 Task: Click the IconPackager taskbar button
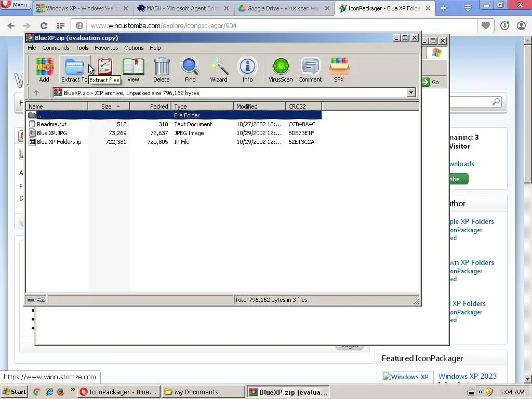click(x=119, y=392)
